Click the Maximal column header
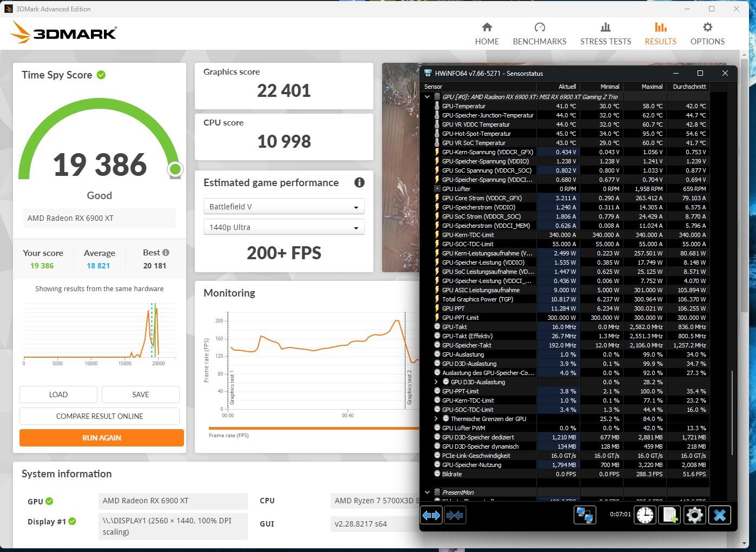The width and height of the screenshot is (756, 552). coord(644,87)
